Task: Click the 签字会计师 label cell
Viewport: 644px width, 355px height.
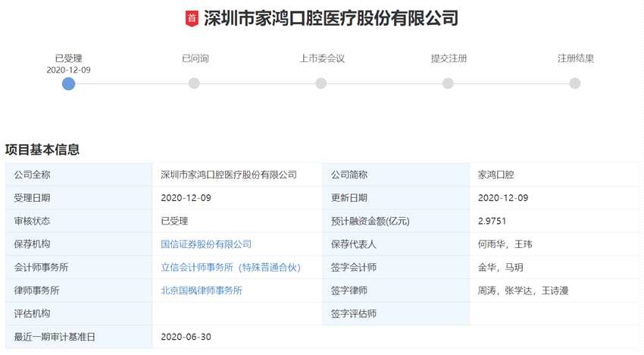Action: (x=396, y=267)
